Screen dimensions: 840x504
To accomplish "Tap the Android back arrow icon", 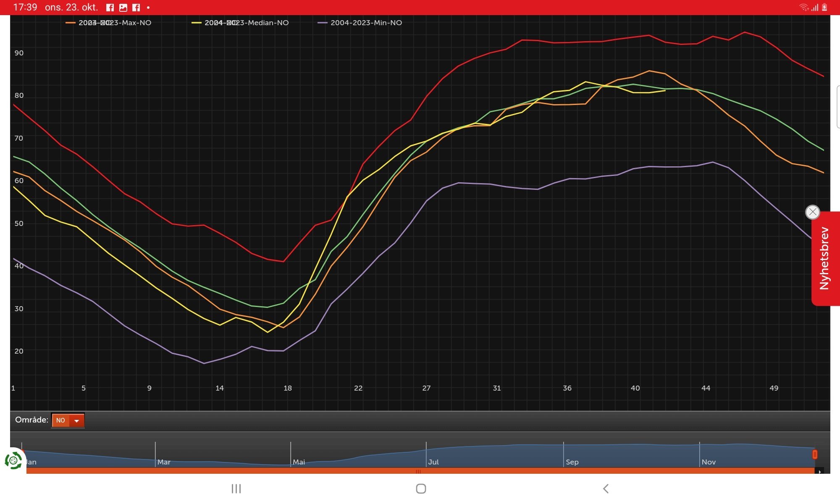I will (606, 488).
